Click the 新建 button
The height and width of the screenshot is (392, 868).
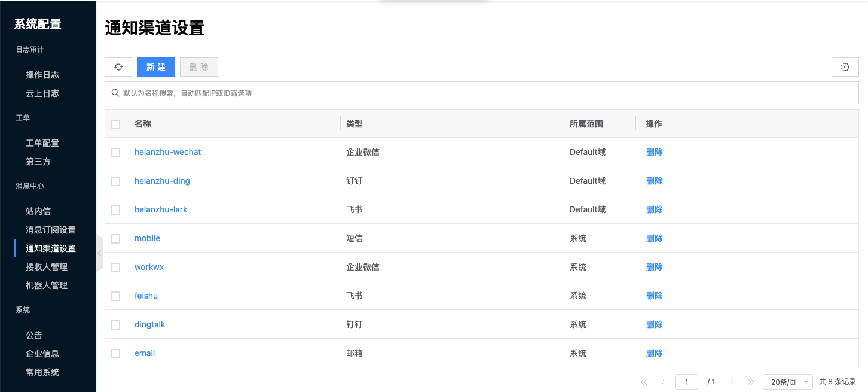coord(156,67)
